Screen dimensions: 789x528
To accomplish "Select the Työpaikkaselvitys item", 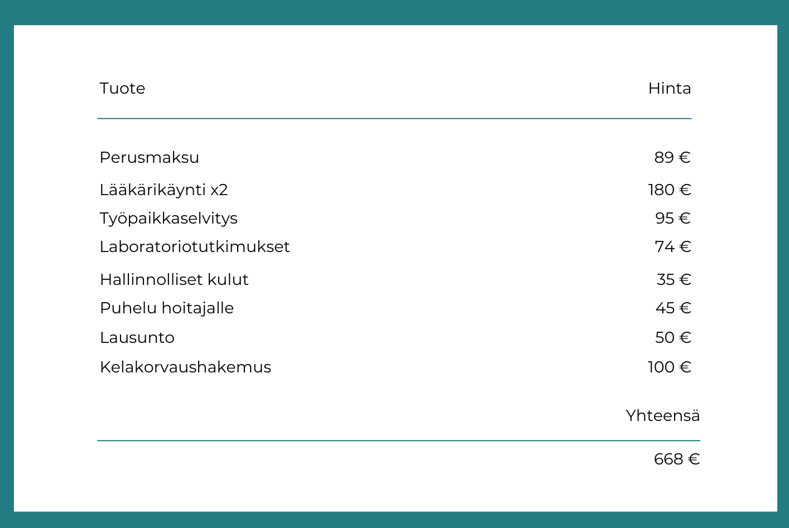I will tap(168, 218).
